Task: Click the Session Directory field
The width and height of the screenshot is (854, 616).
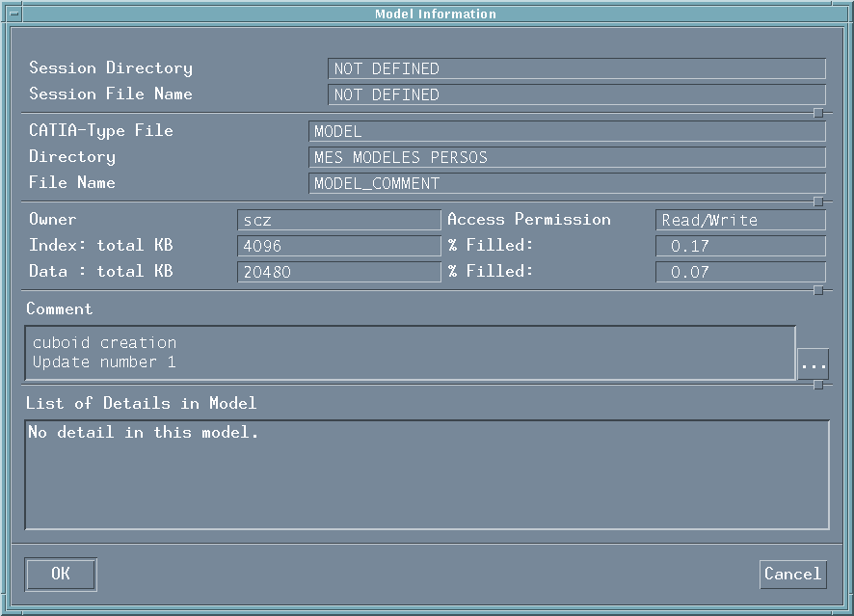Action: coord(576,68)
